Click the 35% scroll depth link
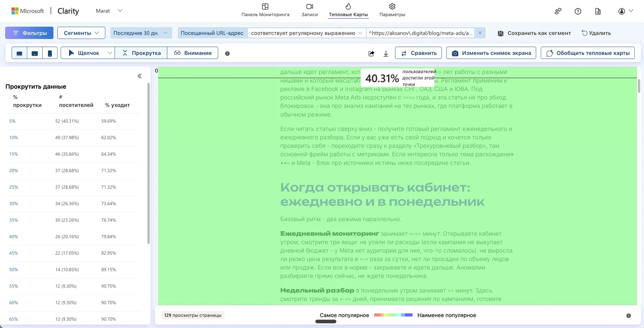Viewport: 644px width, 328px height. tap(13, 220)
